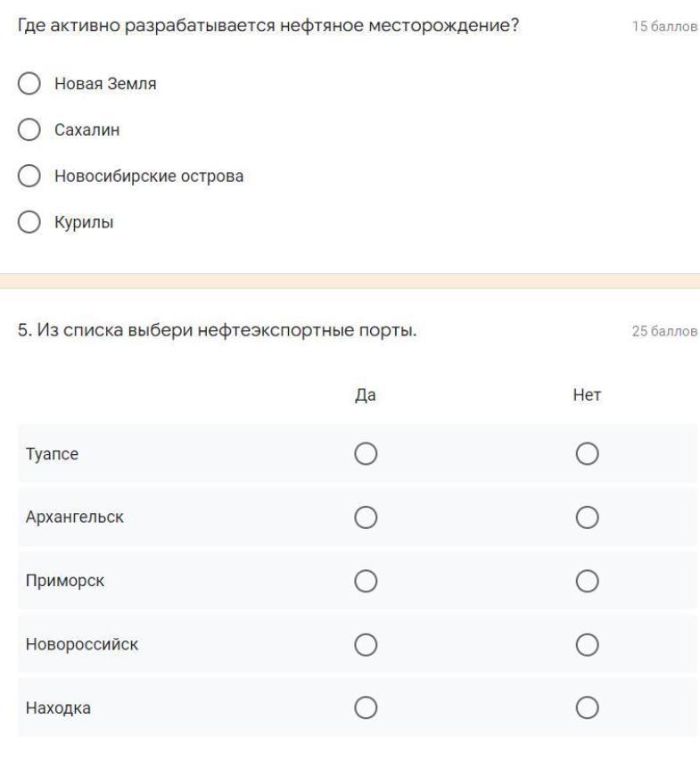Set Новороссийск to Нет

point(586,644)
